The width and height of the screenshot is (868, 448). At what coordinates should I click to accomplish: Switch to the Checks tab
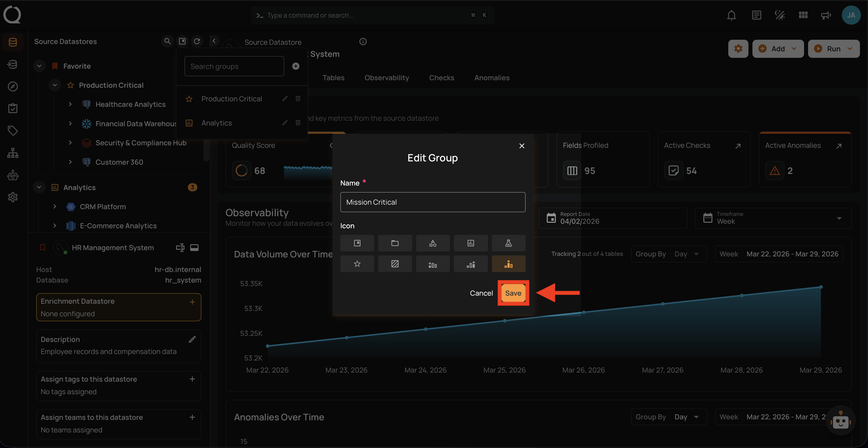pos(441,78)
